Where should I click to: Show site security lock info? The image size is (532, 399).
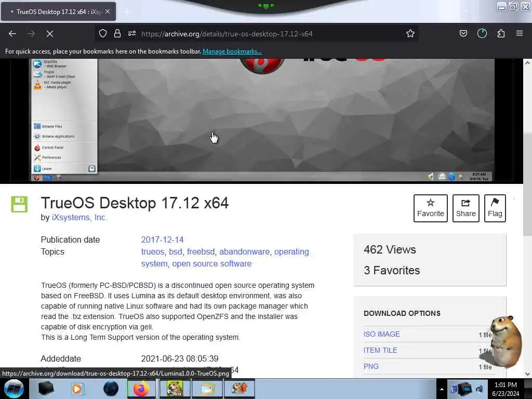tap(117, 33)
